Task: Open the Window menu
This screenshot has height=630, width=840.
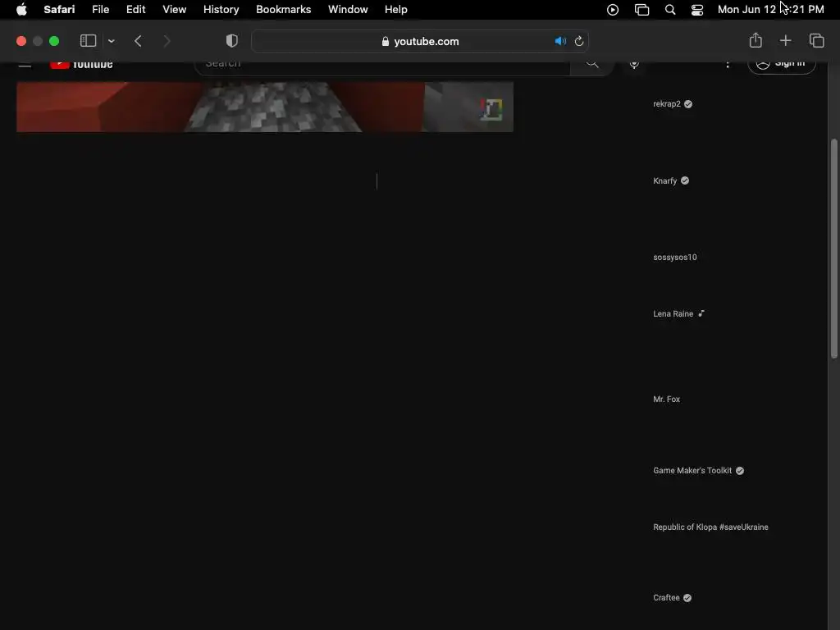Action: 348,10
